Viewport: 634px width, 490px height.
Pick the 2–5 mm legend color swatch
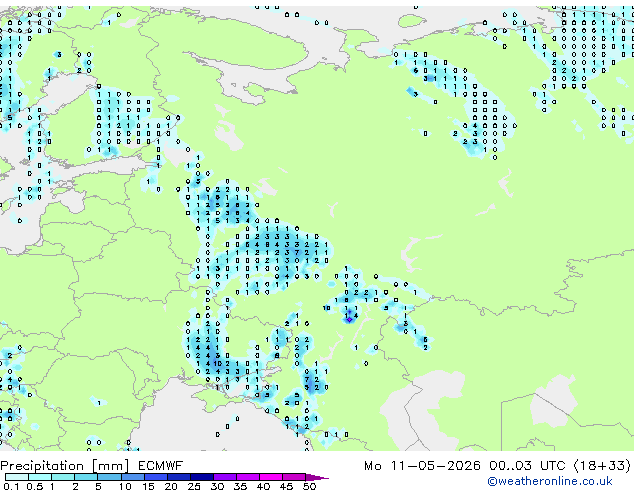click(x=86, y=477)
